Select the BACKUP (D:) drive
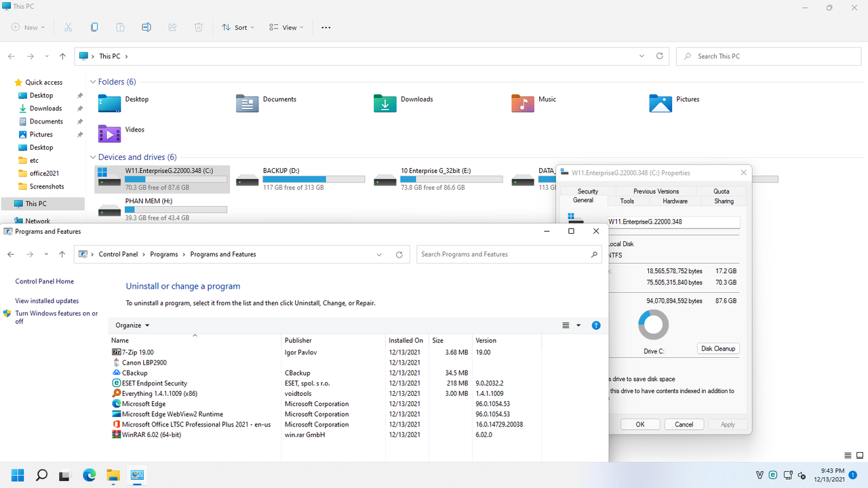 tap(300, 179)
